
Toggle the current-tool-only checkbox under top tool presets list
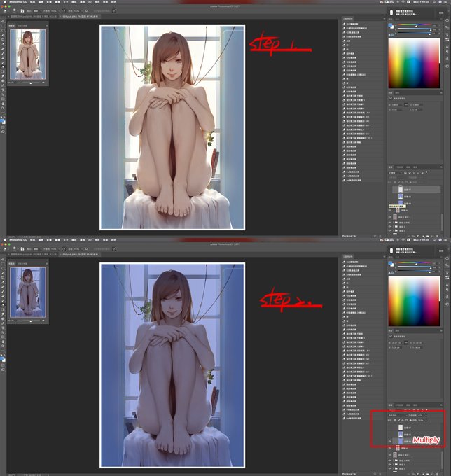(343, 236)
